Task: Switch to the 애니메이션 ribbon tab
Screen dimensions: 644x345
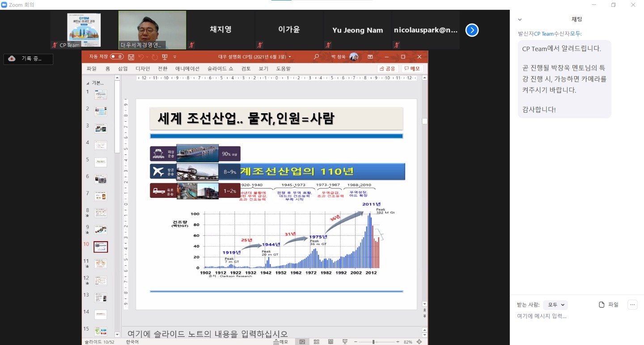Action: (x=187, y=68)
